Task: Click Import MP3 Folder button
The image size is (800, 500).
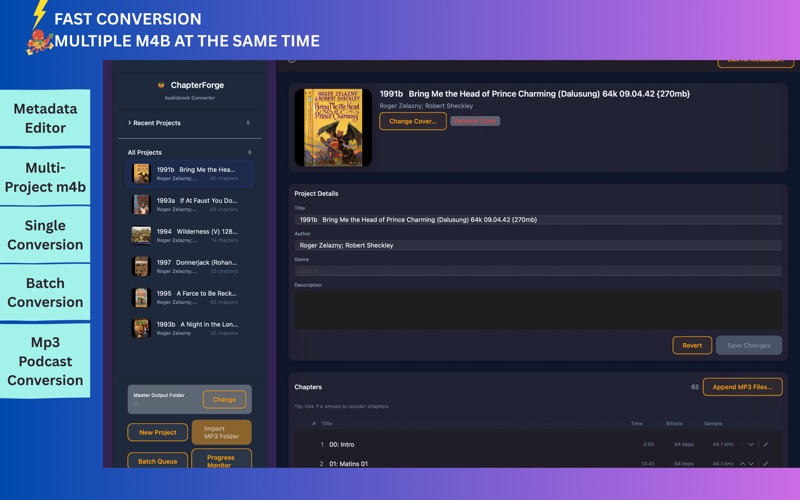Action: point(221,433)
